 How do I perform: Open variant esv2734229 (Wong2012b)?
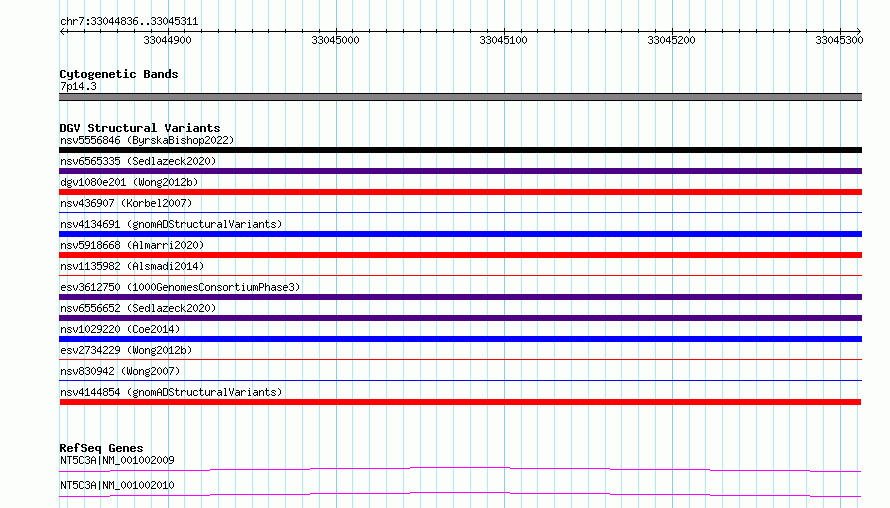click(126, 350)
